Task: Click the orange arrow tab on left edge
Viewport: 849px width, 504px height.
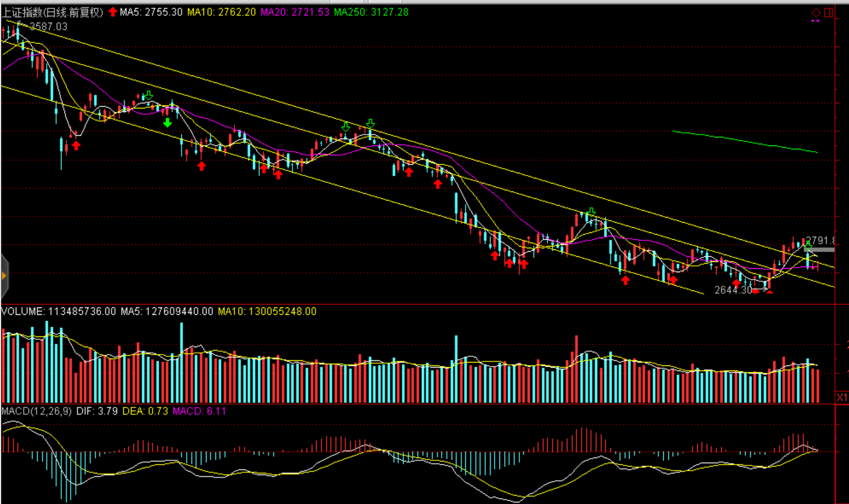Action: point(4,276)
